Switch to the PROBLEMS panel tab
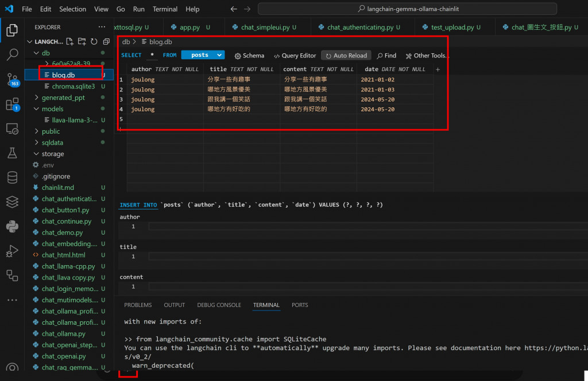This screenshot has height=381, width=588. (138, 305)
